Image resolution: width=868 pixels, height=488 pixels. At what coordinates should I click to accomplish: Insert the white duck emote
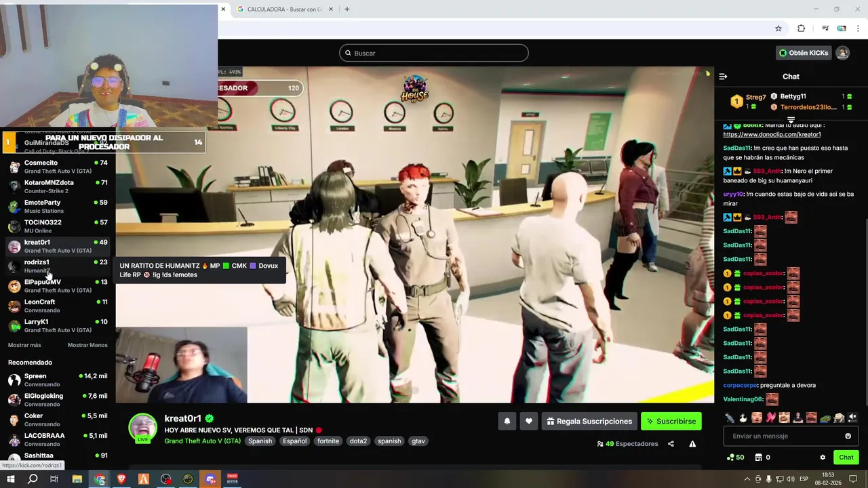pyautogui.click(x=743, y=418)
